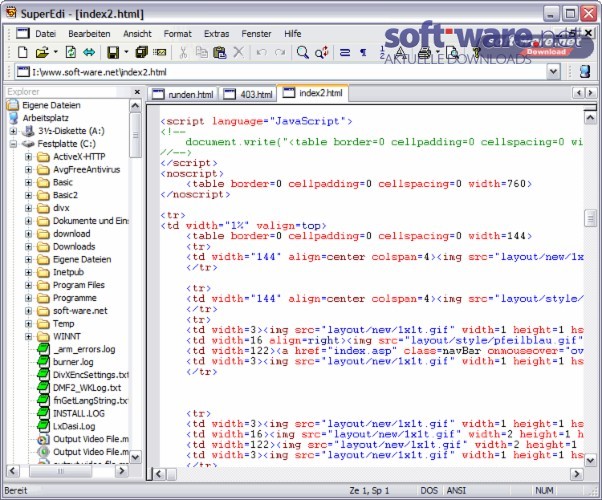Undo the last action with the undo arrow

pos(261,52)
